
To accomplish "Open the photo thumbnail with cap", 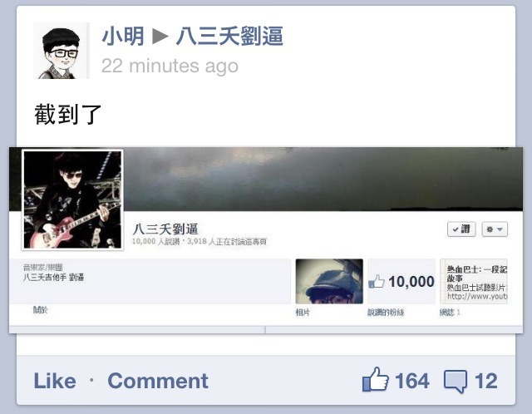I will [329, 281].
